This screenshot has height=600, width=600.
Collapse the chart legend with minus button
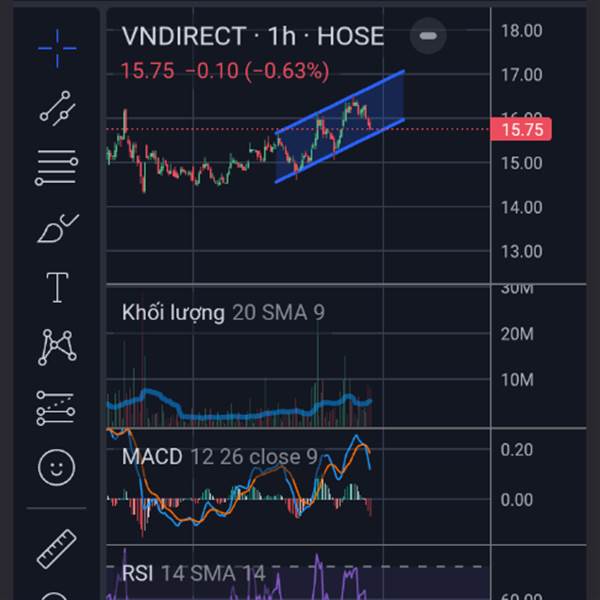(x=428, y=36)
